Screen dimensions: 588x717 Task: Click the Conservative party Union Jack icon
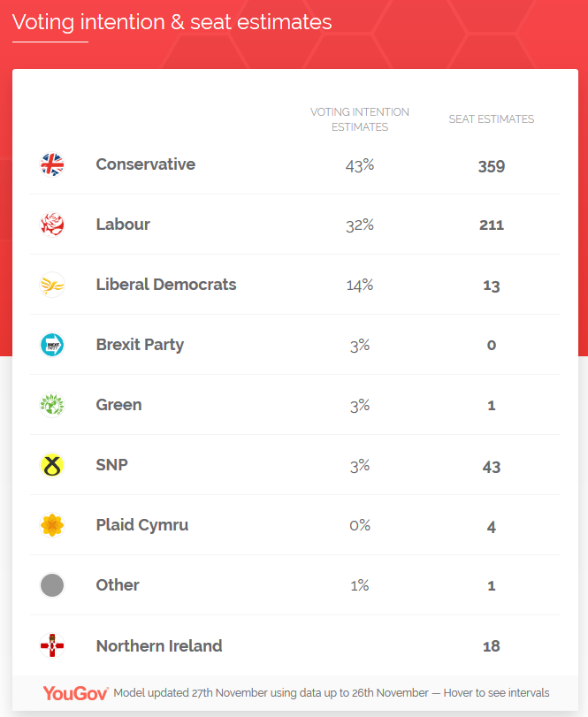pyautogui.click(x=52, y=164)
